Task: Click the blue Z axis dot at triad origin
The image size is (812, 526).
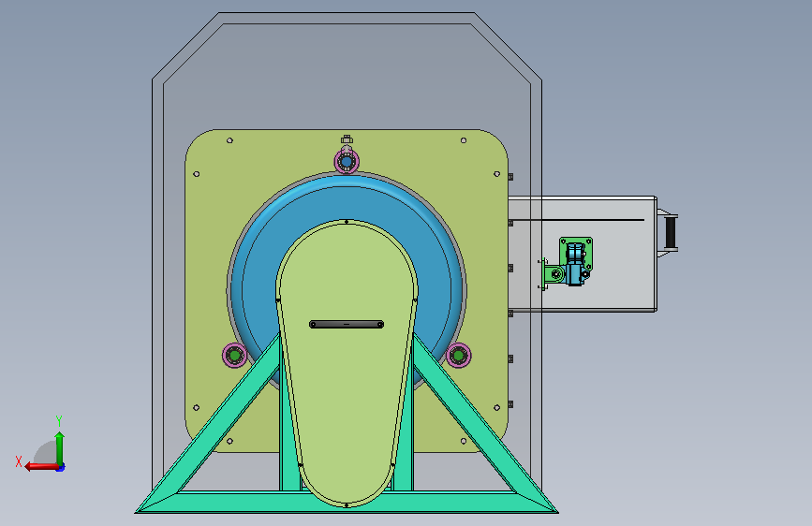Action: (61, 468)
